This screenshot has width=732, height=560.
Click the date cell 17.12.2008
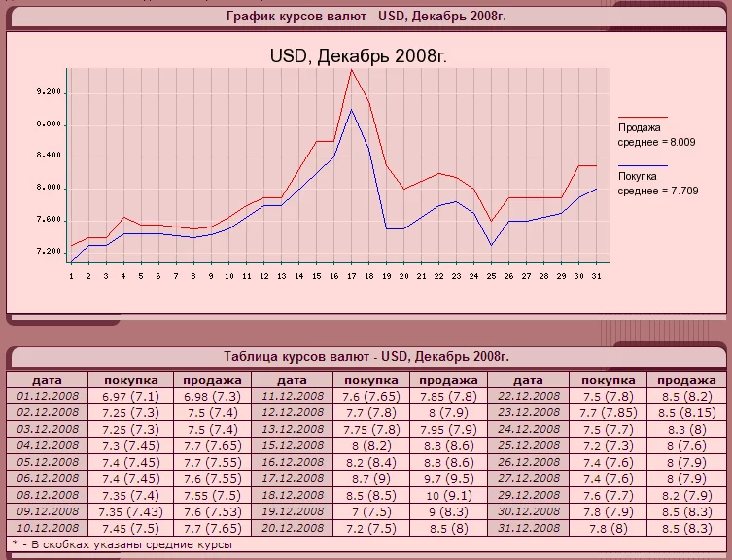click(x=293, y=478)
